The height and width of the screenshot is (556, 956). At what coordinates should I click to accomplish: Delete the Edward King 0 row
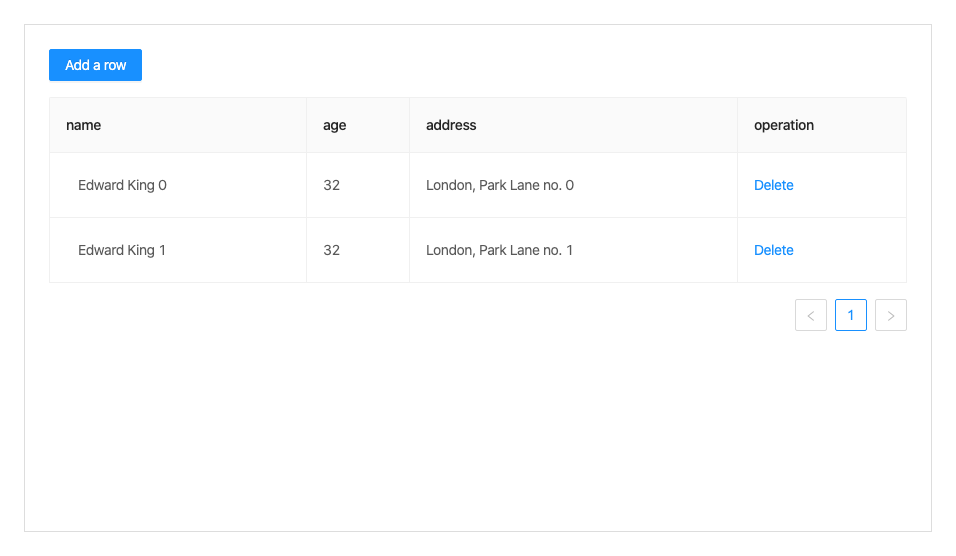(773, 185)
